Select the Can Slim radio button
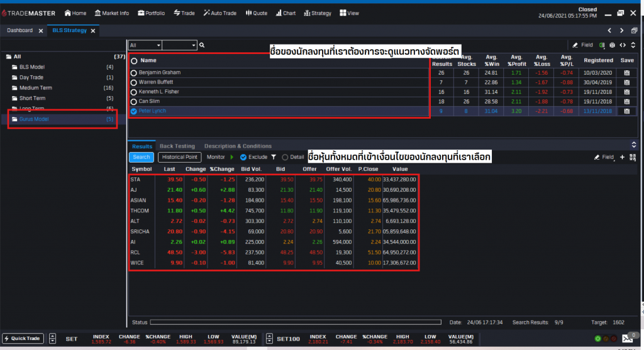644x350 pixels. click(133, 102)
